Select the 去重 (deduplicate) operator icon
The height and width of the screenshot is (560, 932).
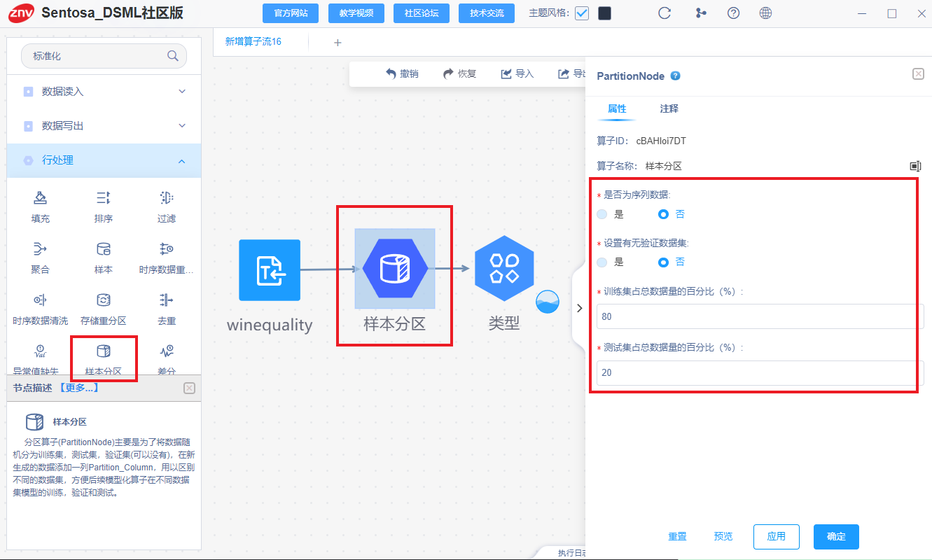coord(167,300)
